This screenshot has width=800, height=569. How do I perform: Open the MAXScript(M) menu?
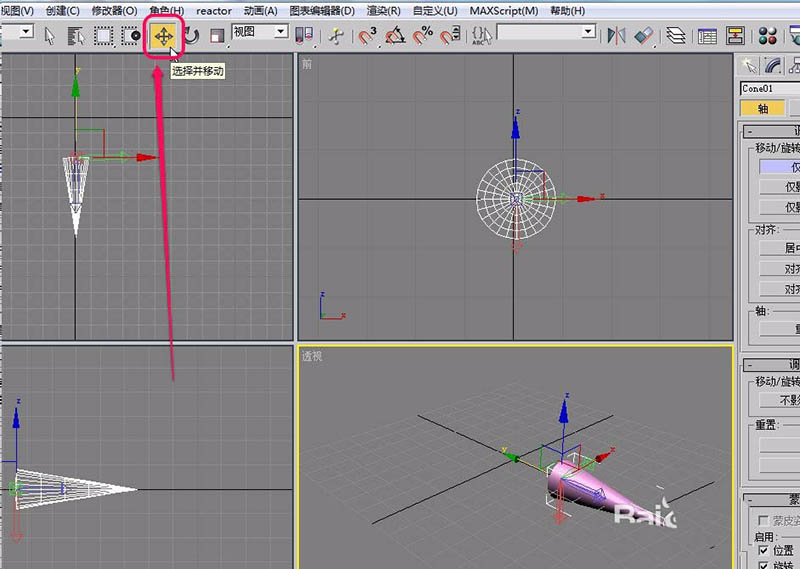[503, 10]
